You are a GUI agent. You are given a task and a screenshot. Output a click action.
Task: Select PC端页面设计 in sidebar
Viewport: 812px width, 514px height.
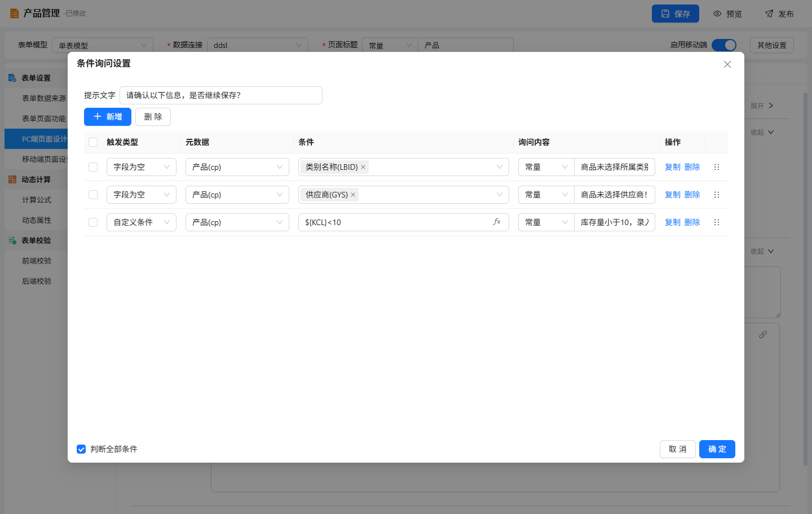(36, 139)
